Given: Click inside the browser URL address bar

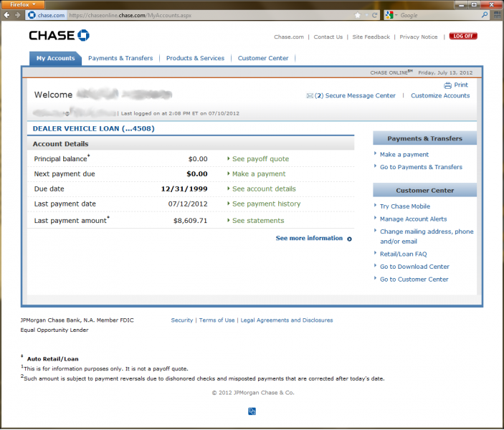Looking at the screenshot, I should pos(215,15).
